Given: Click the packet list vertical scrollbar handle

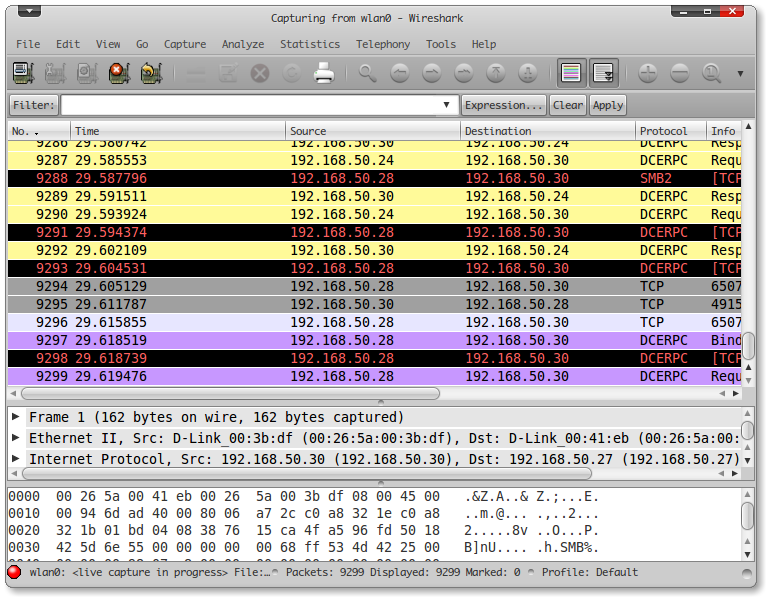Looking at the screenshot, I should (748, 345).
